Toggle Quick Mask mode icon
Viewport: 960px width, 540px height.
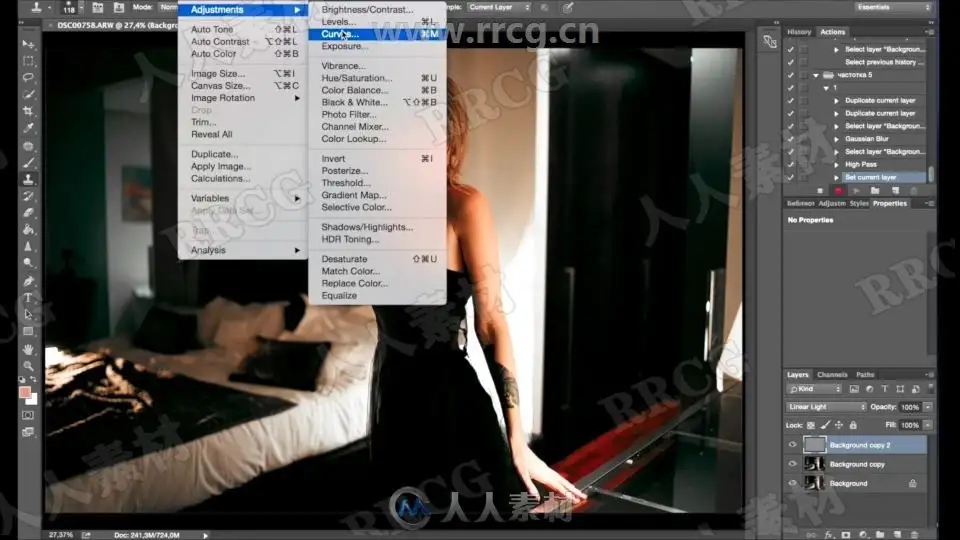28,415
